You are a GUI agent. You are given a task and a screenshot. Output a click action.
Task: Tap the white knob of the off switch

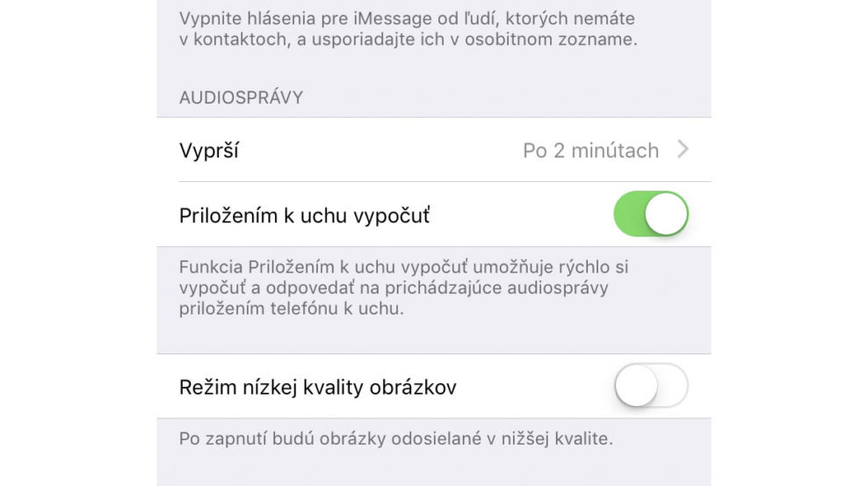coord(636,385)
